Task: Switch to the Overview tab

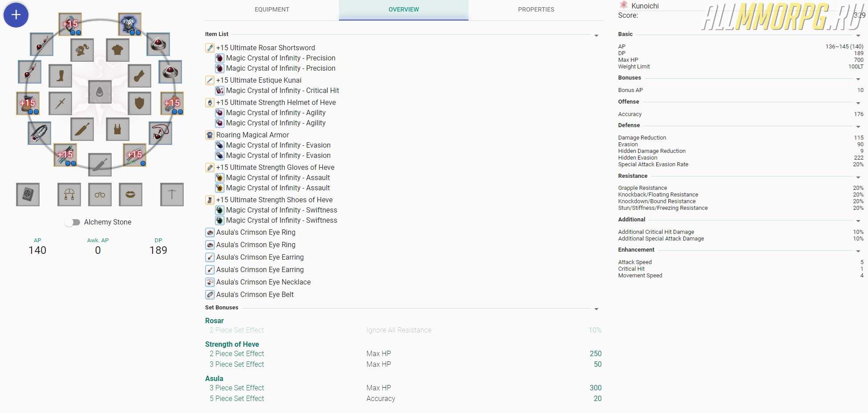Action: coord(404,10)
